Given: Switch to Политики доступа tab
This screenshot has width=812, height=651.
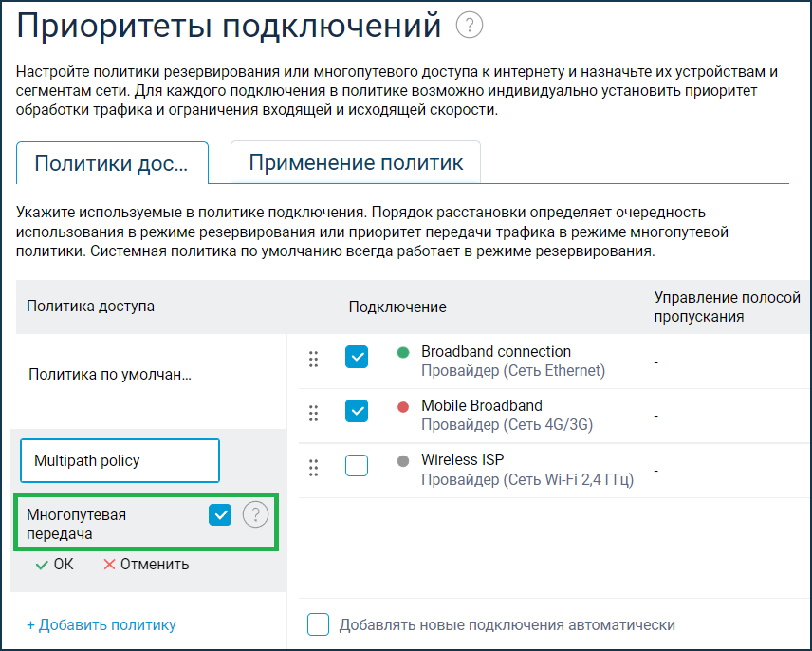Looking at the screenshot, I should pyautogui.click(x=111, y=162).
